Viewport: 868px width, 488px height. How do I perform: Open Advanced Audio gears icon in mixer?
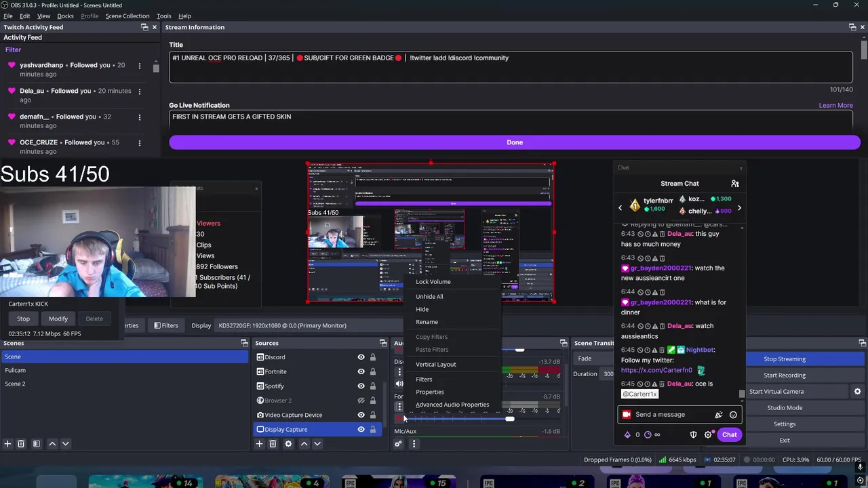(x=398, y=444)
